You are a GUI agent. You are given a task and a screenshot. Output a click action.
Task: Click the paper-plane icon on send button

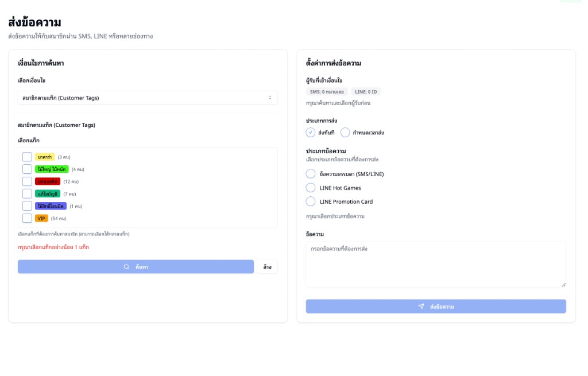(x=421, y=307)
